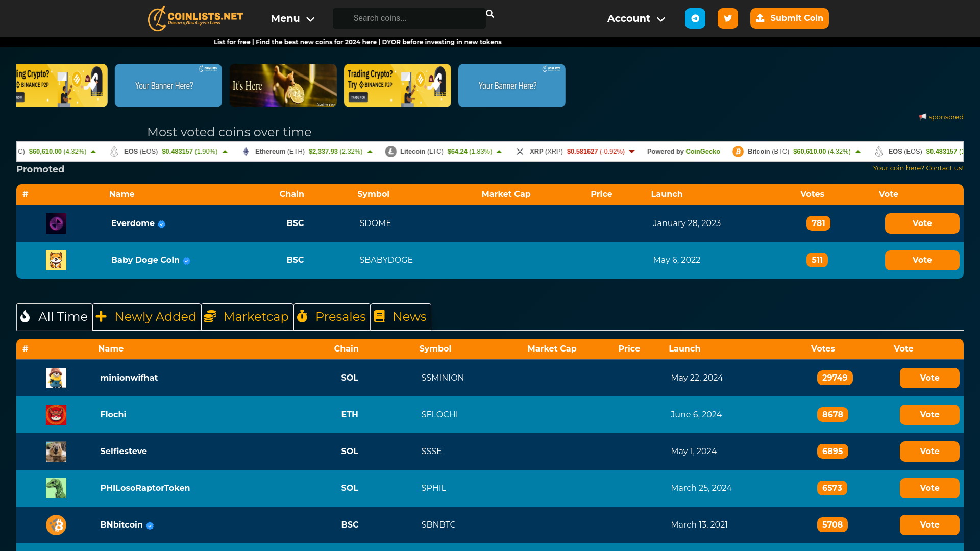Screen dimensions: 980x551
Task: Focus the Search coins input field
Action: pos(409,18)
